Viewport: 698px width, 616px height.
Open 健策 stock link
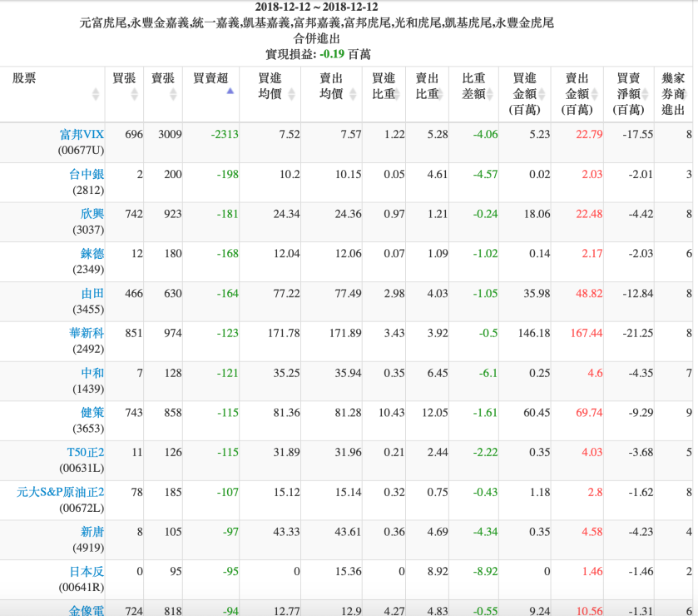[92, 412]
